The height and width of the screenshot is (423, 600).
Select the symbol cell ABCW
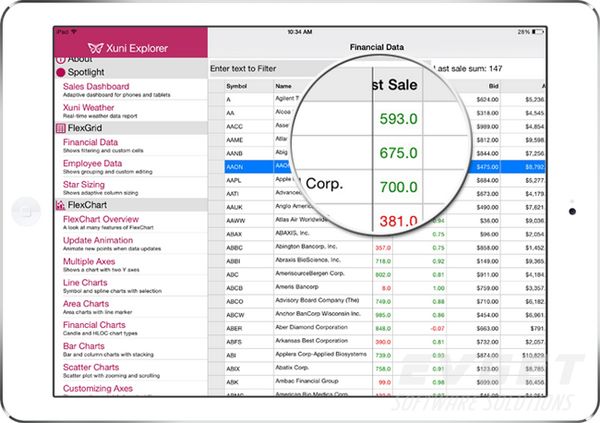(249, 315)
